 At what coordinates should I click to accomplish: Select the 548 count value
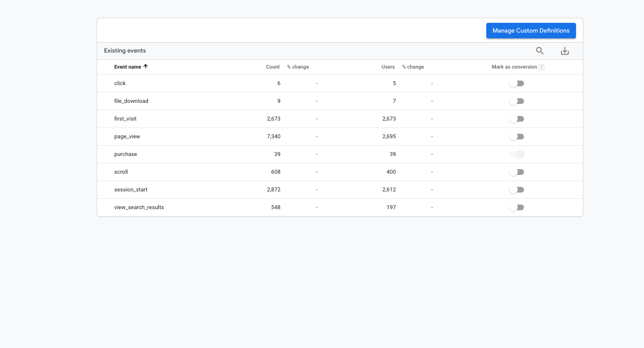(275, 207)
